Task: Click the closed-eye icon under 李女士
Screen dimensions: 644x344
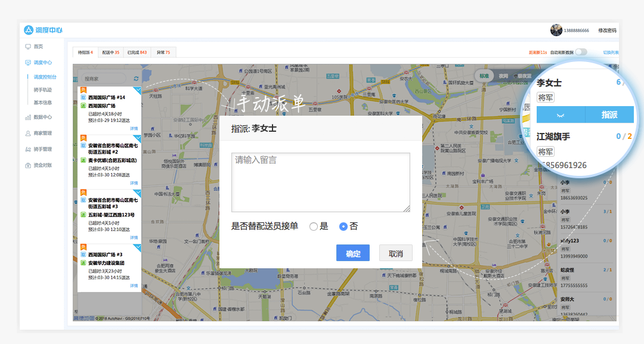Action: (x=560, y=114)
